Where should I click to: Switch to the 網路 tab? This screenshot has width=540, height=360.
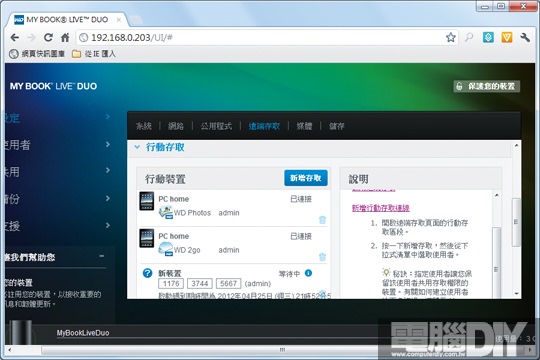coord(176,126)
